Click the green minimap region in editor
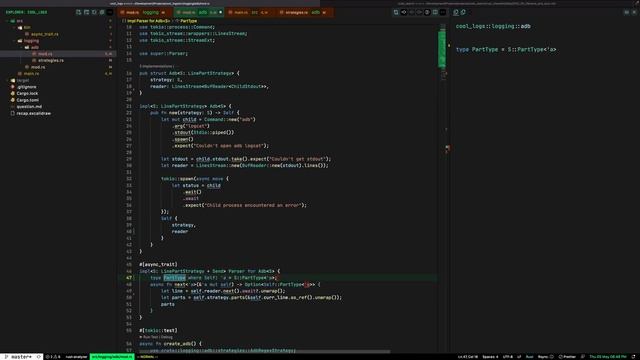The width and height of the screenshot is (640, 360). tap(442, 49)
